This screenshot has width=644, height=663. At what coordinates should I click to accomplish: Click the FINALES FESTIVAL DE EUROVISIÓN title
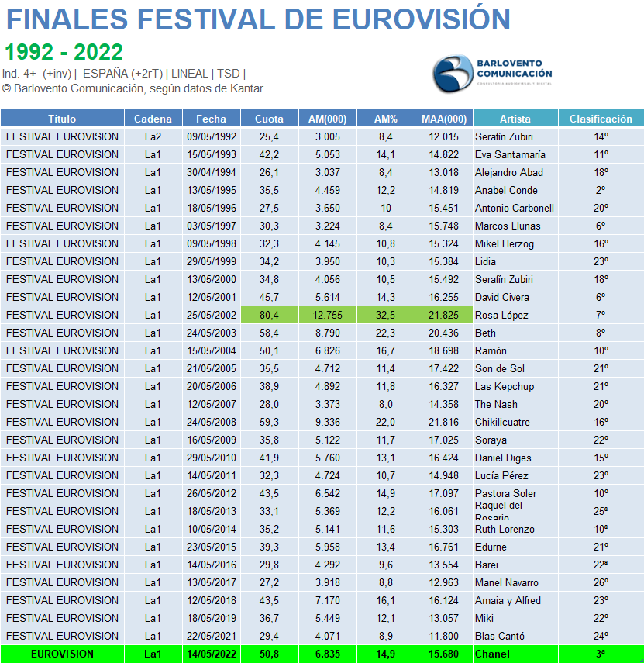258,19
